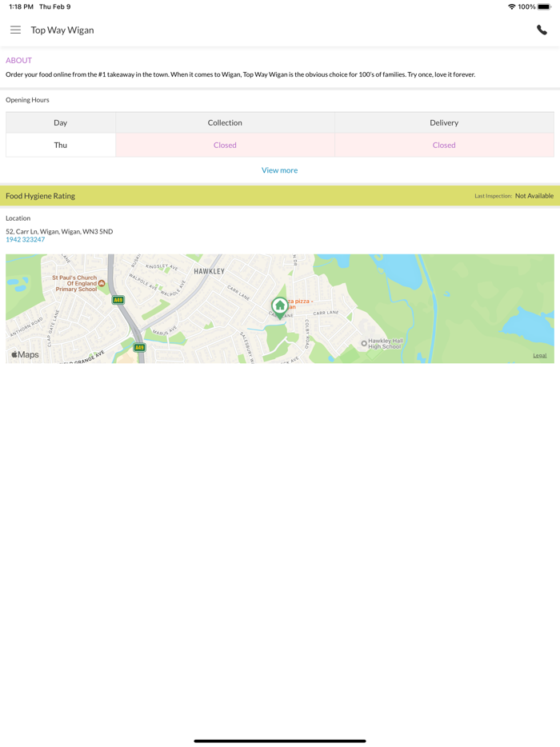This screenshot has height=747, width=560.
Task: Open the hamburger menu
Action: click(x=15, y=30)
